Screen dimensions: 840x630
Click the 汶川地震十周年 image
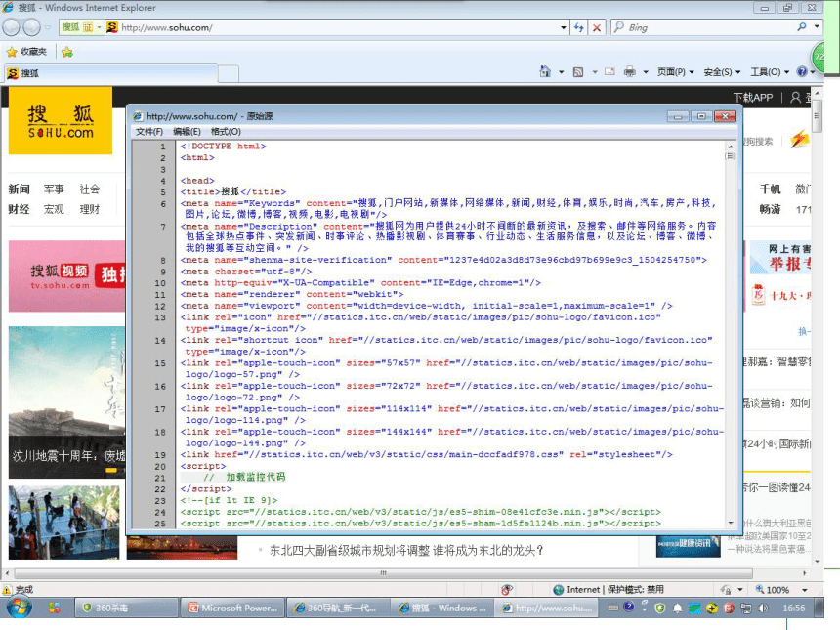click(67, 402)
